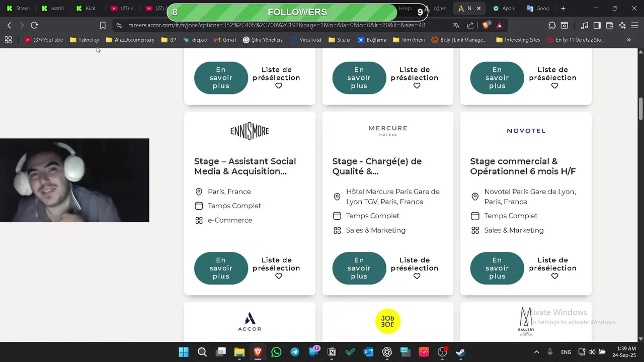This screenshot has width=644, height=362.
Task: Open ChatGPT app from the taskbar
Action: click(387, 352)
